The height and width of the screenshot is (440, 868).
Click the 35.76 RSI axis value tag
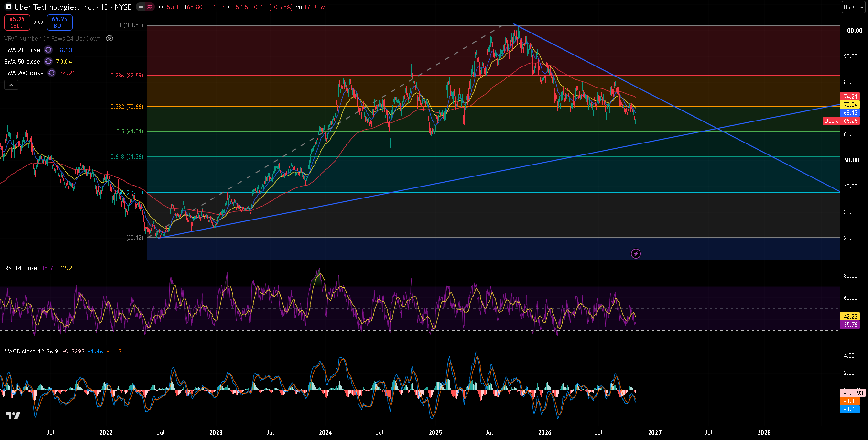pos(850,324)
